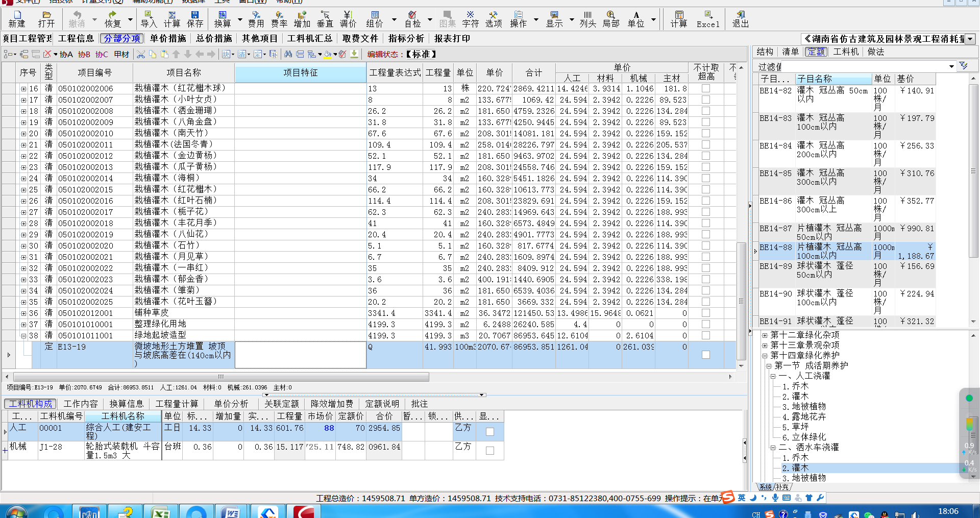Save the project with 保存 icon

point(195,19)
